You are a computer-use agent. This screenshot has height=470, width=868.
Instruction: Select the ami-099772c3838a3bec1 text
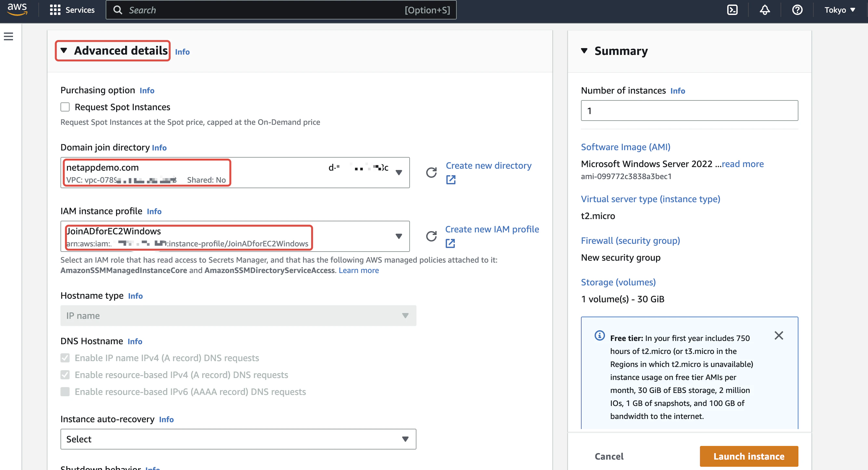click(x=626, y=176)
